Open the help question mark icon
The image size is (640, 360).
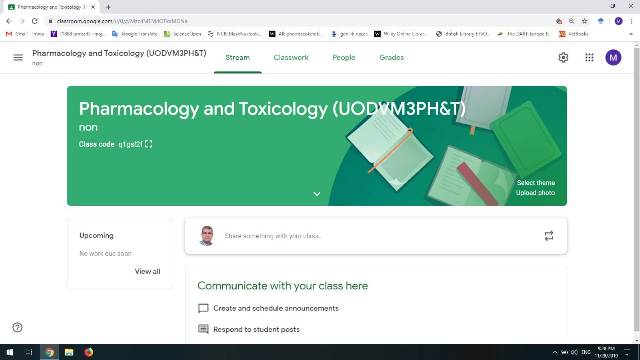[x=17, y=327]
